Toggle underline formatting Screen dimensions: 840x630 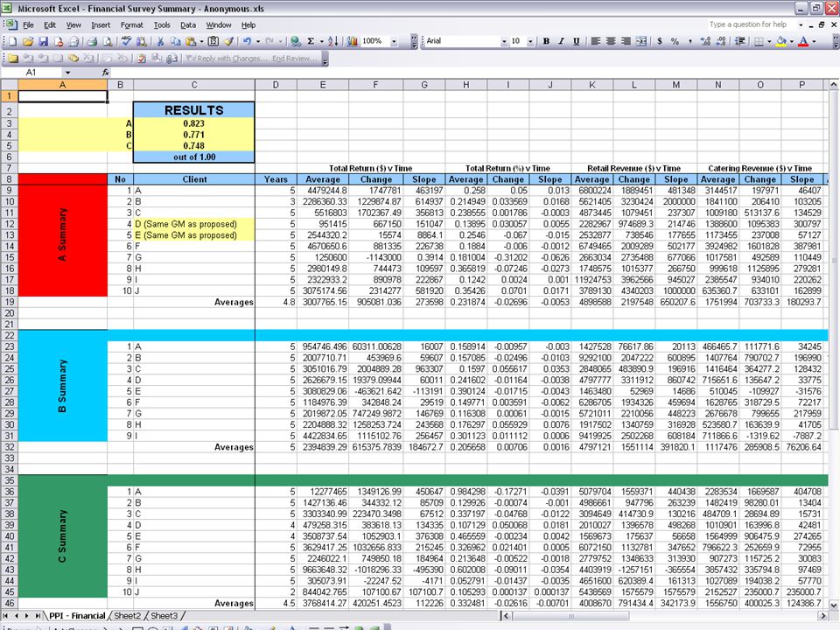click(x=577, y=41)
